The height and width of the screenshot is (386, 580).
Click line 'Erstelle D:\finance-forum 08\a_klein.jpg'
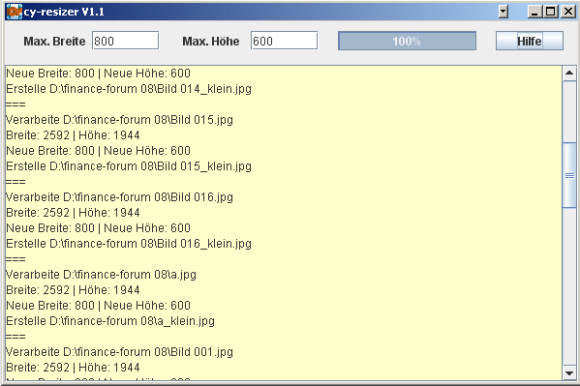tap(110, 321)
